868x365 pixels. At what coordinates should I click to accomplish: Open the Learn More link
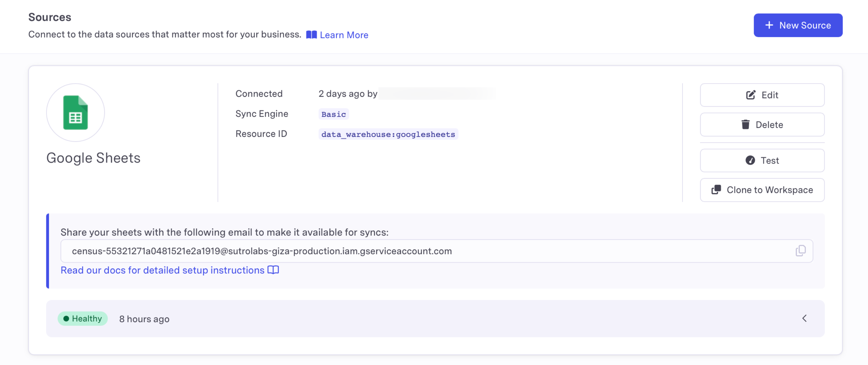pyautogui.click(x=344, y=35)
